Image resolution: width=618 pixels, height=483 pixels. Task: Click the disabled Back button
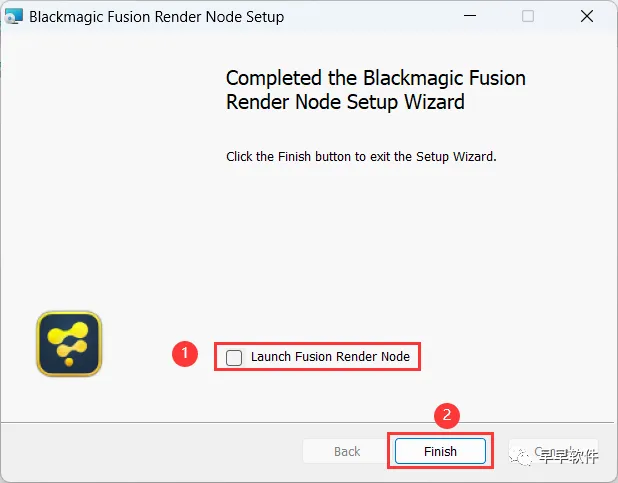pyautogui.click(x=347, y=451)
